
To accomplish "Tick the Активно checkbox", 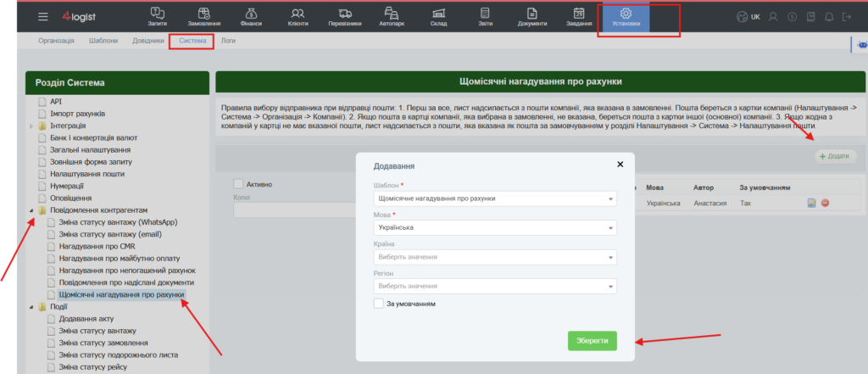I will 238,184.
